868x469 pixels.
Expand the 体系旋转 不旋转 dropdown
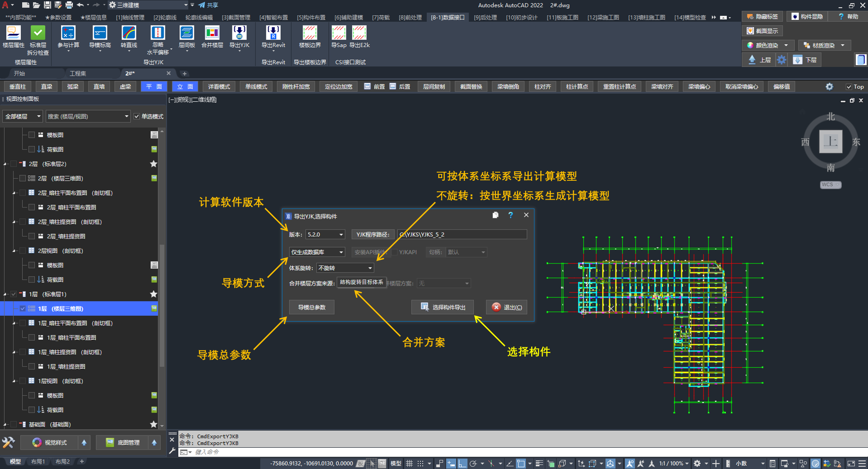coord(345,268)
